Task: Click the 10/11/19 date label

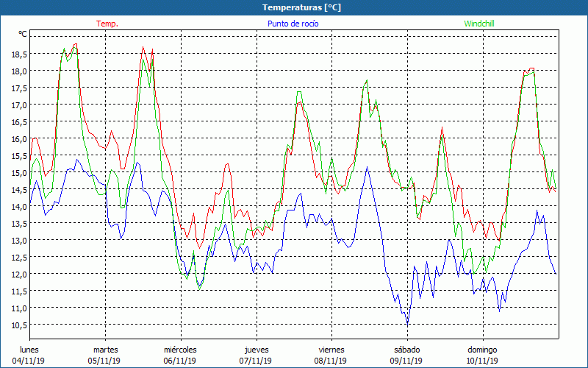Action: (482, 361)
